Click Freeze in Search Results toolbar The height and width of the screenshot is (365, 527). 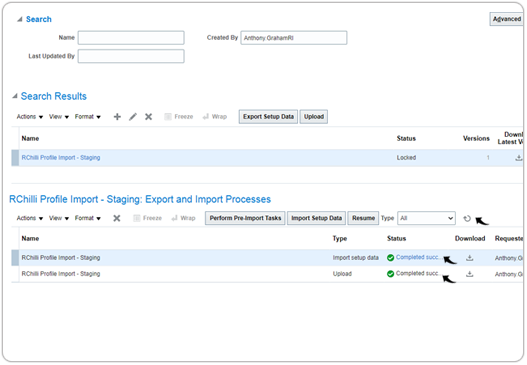click(179, 117)
